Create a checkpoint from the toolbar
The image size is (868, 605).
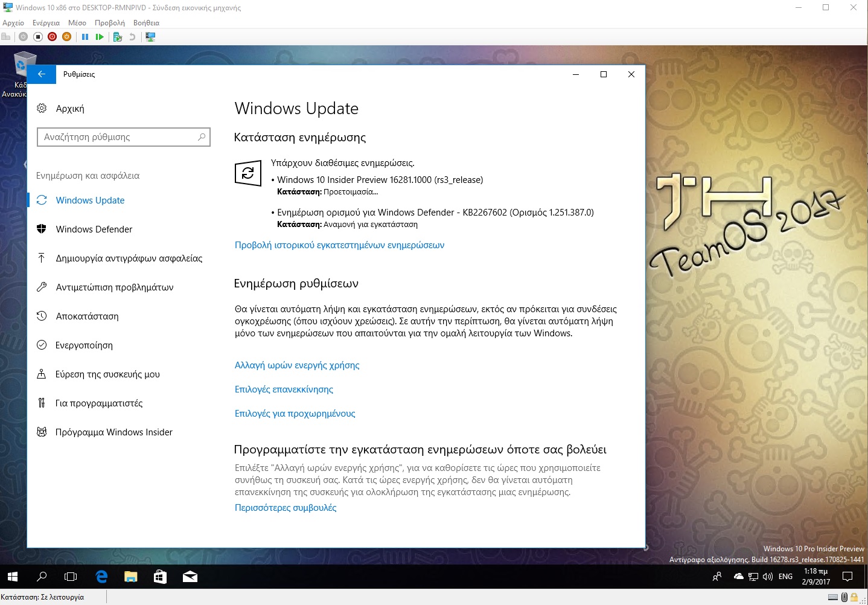coord(118,37)
